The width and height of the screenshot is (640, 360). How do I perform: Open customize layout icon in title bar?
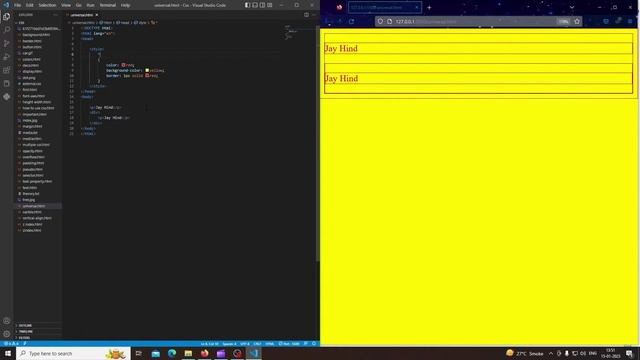tap(270, 5)
